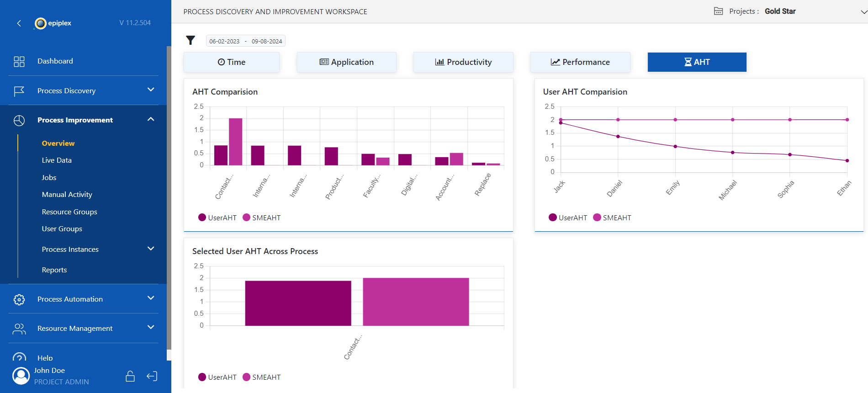Toggle UserAHT legend in AHT Comparision
Screen dimensions: 868x393
[217, 218]
